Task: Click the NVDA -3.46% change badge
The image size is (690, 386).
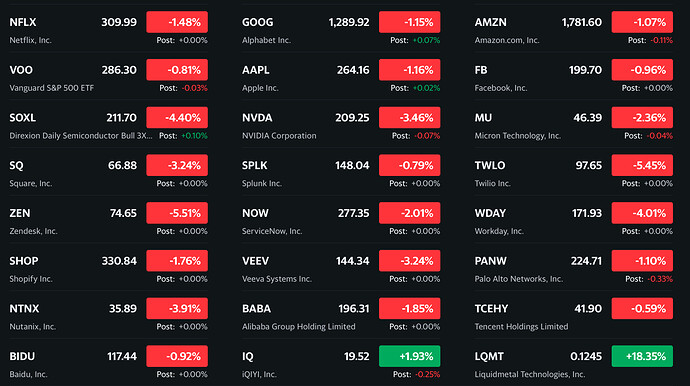Action: point(410,118)
